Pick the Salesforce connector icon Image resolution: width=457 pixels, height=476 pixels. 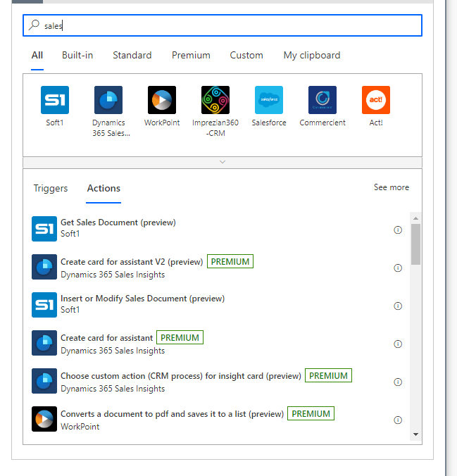pyautogui.click(x=269, y=100)
